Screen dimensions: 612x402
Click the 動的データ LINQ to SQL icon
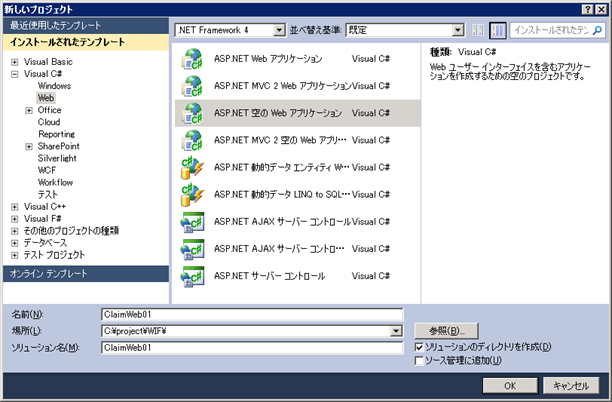[192, 194]
